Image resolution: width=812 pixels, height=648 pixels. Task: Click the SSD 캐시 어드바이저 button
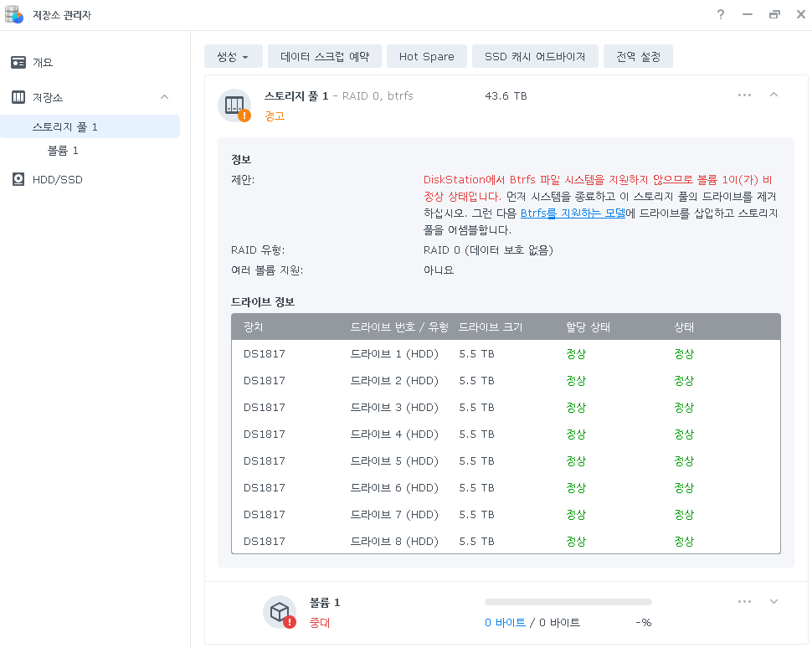[535, 56]
